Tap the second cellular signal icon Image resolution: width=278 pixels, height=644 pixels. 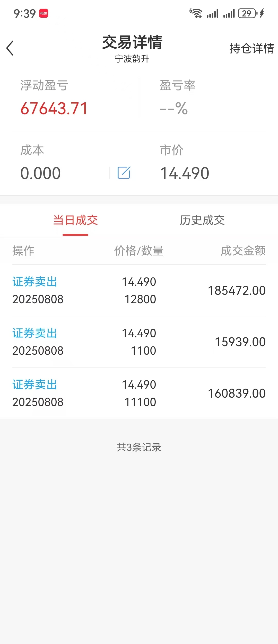[x=229, y=13]
